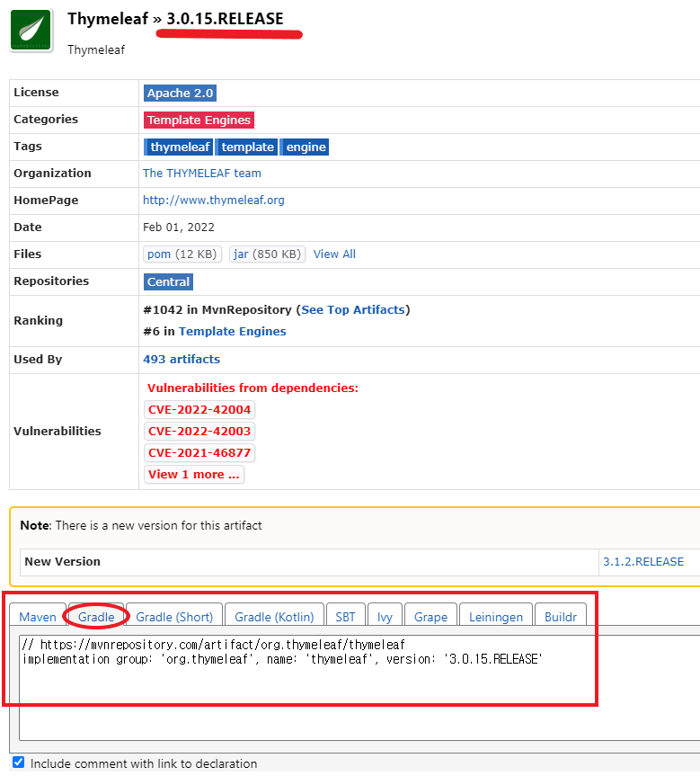The height and width of the screenshot is (776, 700).
Task: Click the #1042 in MvnRepository text
Action: [x=217, y=310]
